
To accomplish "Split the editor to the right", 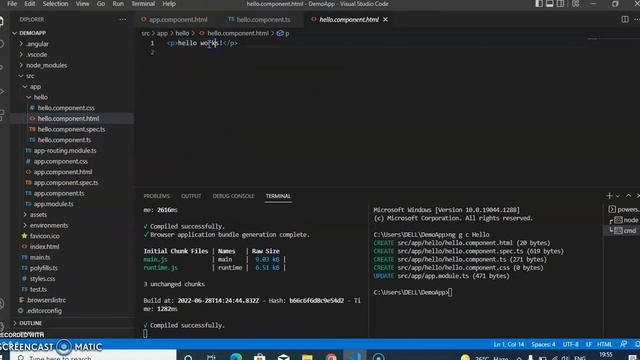I will coord(625,20).
